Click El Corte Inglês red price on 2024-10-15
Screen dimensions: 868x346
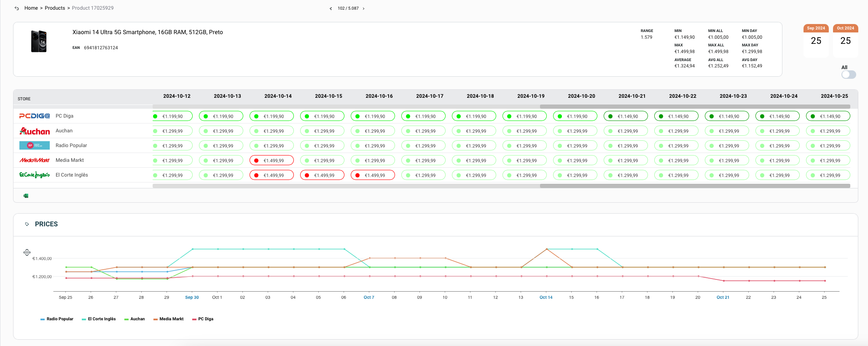(x=322, y=175)
